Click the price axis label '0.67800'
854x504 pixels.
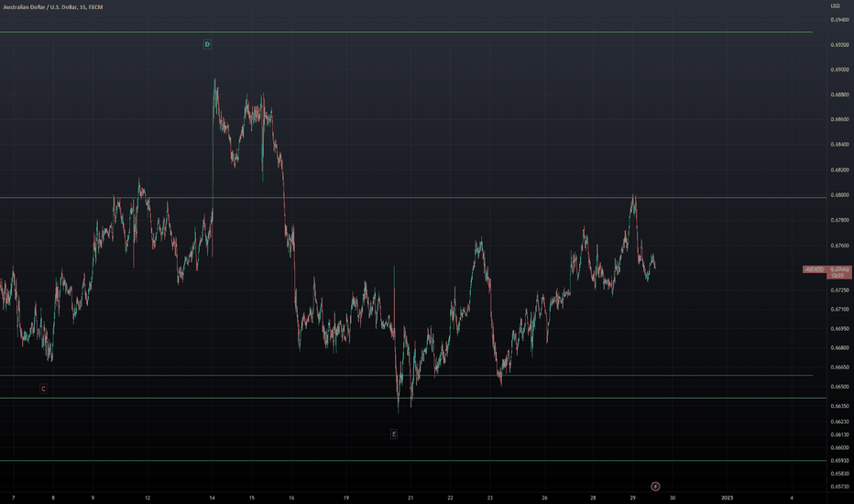pos(839,220)
